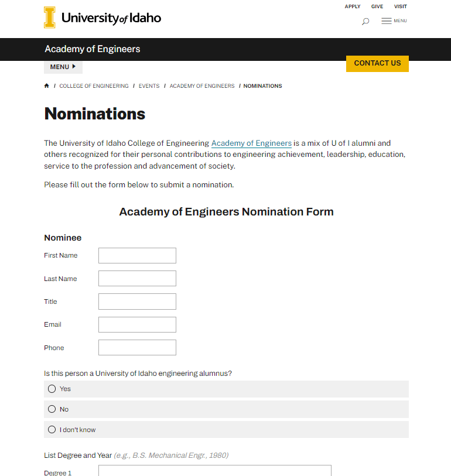This screenshot has height=476, width=451.
Task: Open College of Engineering breadcrumb
Action: pos(94,86)
